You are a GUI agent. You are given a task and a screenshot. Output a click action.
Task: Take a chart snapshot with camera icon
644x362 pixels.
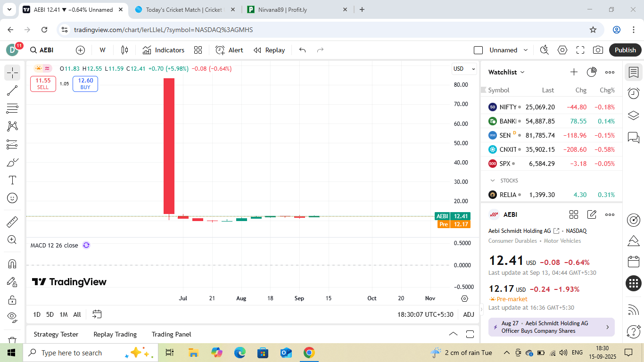pyautogui.click(x=598, y=50)
